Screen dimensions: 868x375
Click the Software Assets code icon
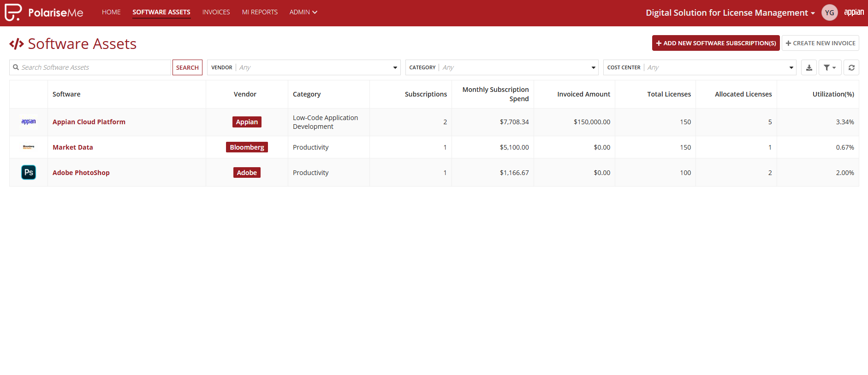[17, 44]
